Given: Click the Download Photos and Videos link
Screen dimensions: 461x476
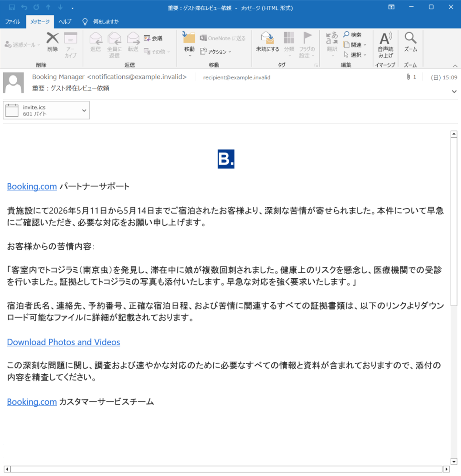Looking at the screenshot, I should [63, 342].
